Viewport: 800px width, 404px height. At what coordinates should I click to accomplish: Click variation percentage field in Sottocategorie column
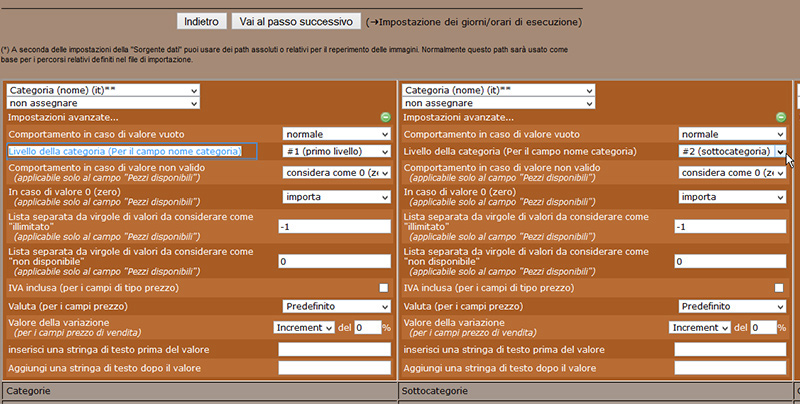(x=764, y=327)
